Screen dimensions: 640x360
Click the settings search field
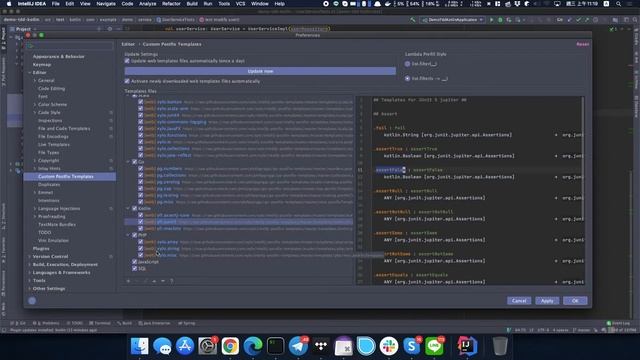70,46
